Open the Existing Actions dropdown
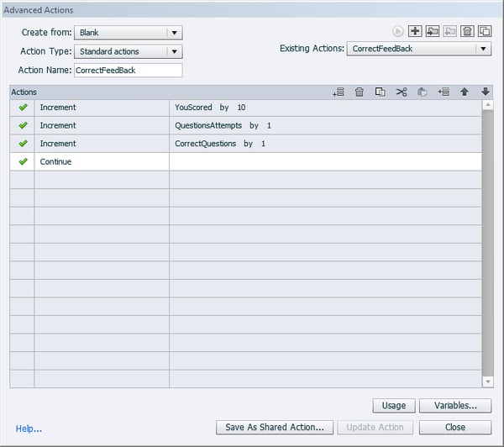This screenshot has width=504, height=447. pyautogui.click(x=419, y=49)
